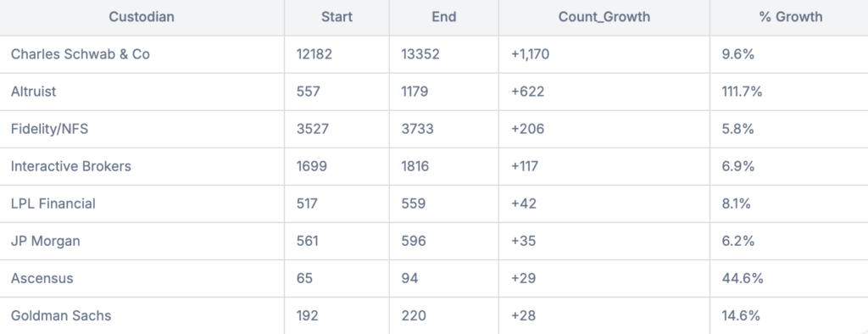
Task: Click the Start column header
Action: pyautogui.click(x=337, y=17)
